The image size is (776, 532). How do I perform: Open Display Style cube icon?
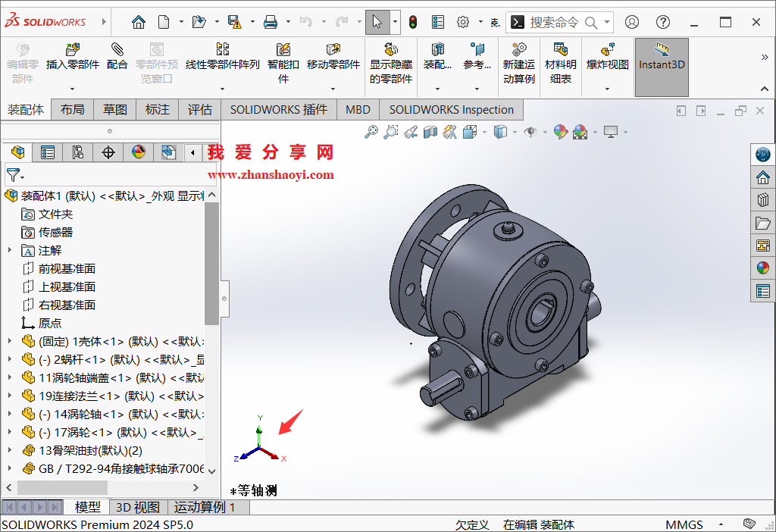500,132
